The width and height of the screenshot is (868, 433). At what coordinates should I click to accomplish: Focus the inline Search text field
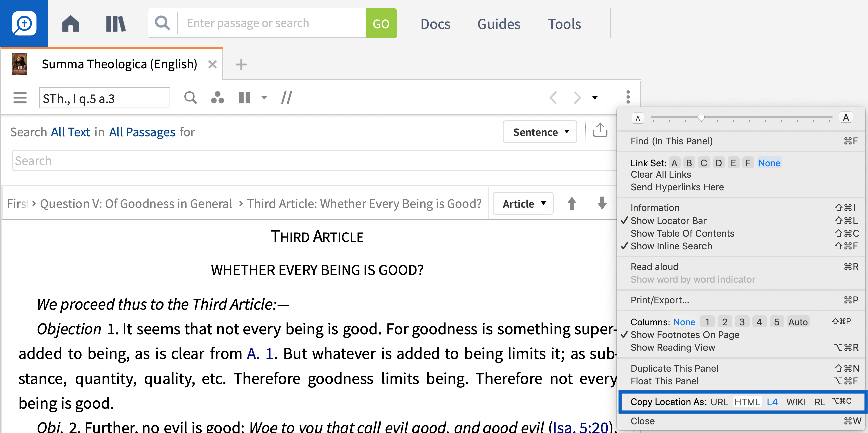pyautogui.click(x=314, y=161)
